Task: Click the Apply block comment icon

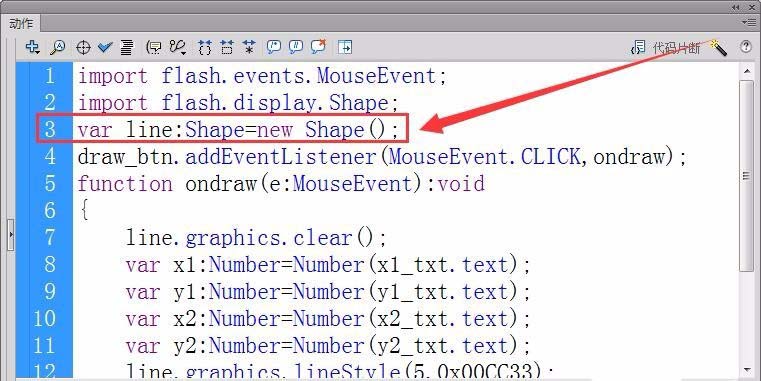Action: [x=274, y=47]
